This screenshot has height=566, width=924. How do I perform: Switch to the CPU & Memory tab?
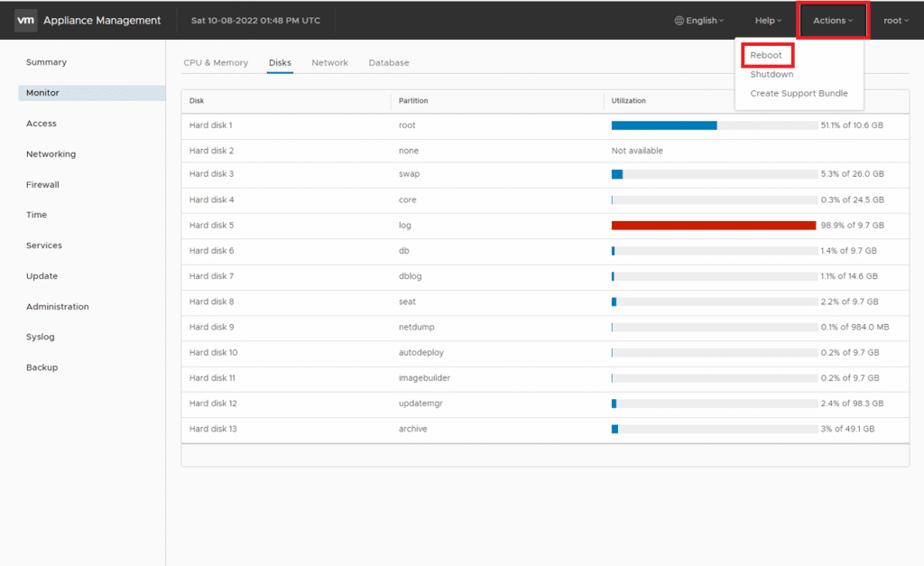(216, 62)
